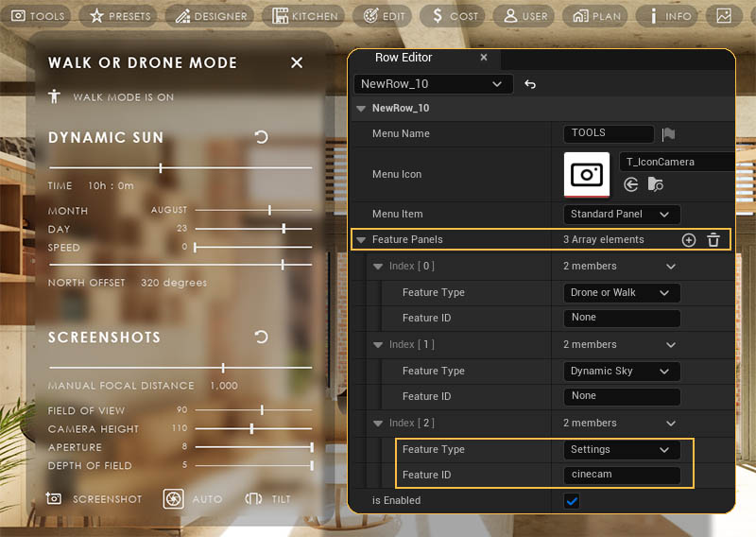Take a screenshot with Screenshot button
The width and height of the screenshot is (756, 537).
click(x=94, y=498)
